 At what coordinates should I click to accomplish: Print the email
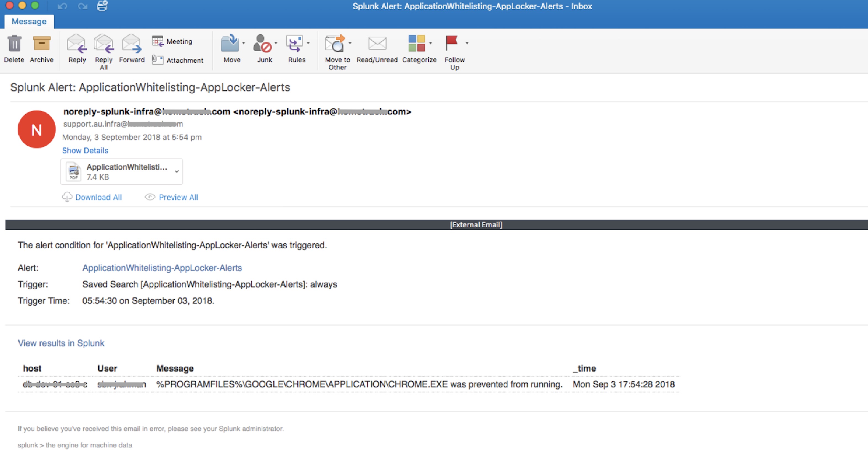pyautogui.click(x=102, y=6)
